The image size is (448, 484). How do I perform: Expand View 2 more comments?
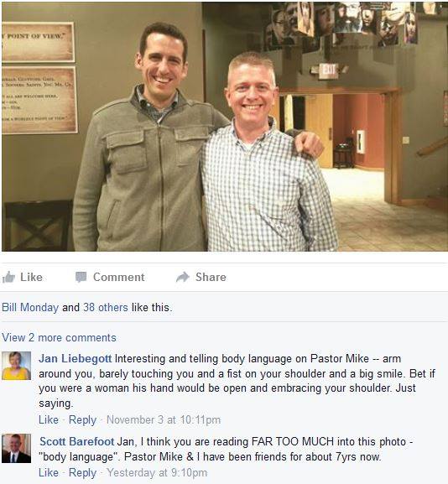[59, 338]
